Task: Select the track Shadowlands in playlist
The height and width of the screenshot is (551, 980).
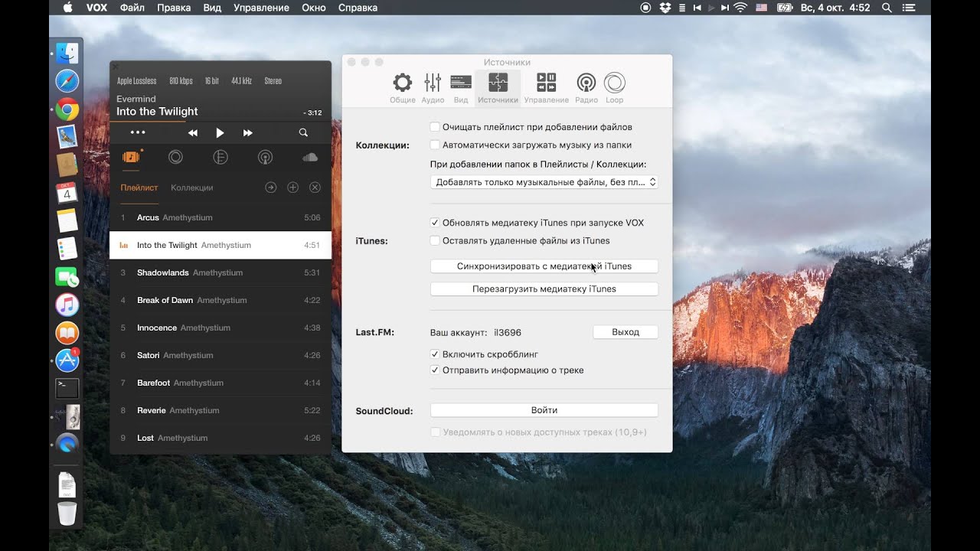Action: [x=220, y=272]
